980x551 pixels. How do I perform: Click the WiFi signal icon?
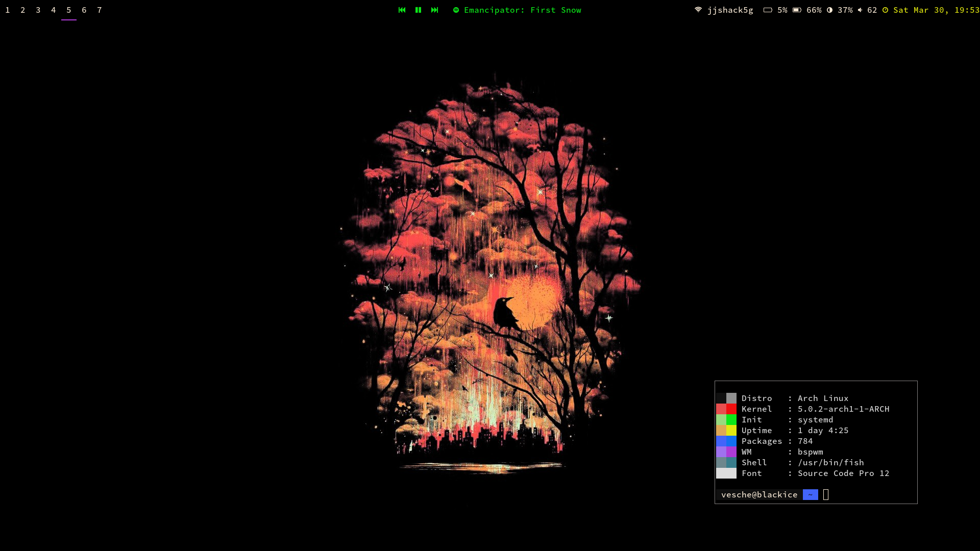698,10
